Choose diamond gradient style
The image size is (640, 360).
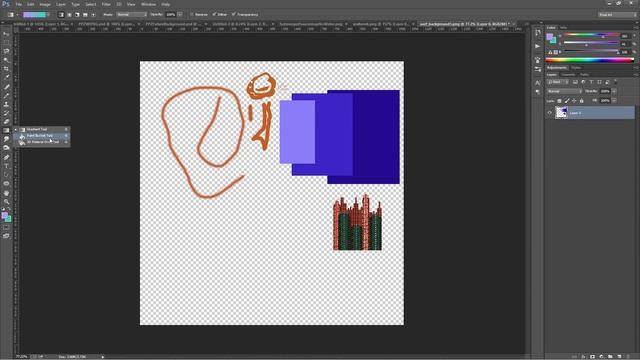[x=93, y=14]
